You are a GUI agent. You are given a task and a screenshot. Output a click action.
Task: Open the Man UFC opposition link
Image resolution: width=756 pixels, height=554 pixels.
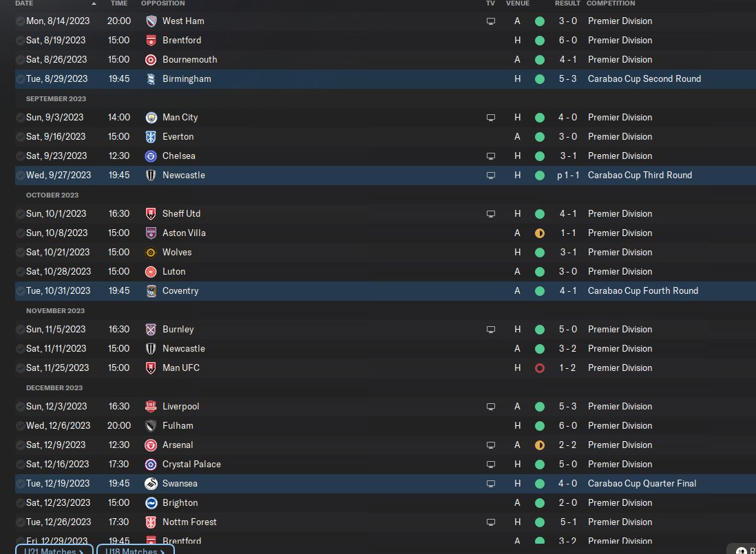coord(180,368)
